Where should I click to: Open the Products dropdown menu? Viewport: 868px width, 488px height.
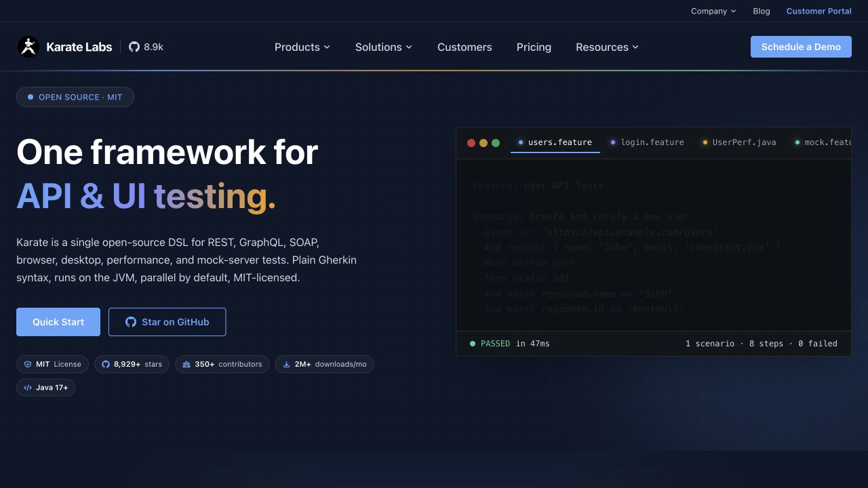coord(302,47)
